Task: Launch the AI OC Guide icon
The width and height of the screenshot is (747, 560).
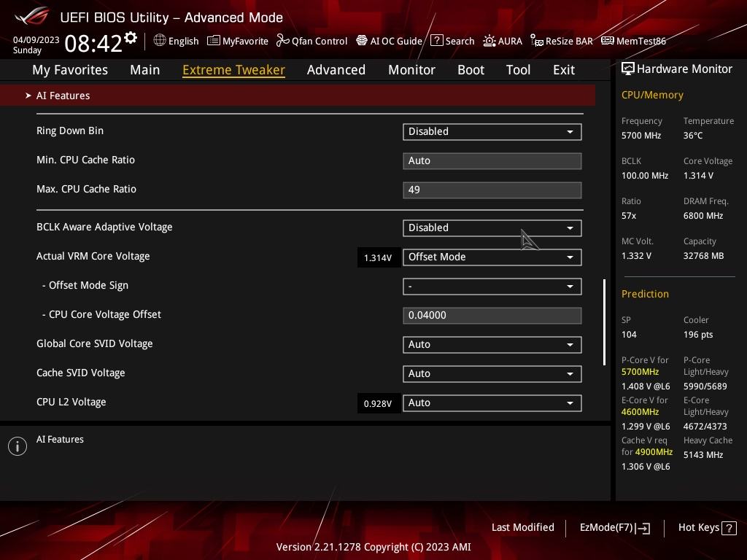Action: tap(362, 41)
